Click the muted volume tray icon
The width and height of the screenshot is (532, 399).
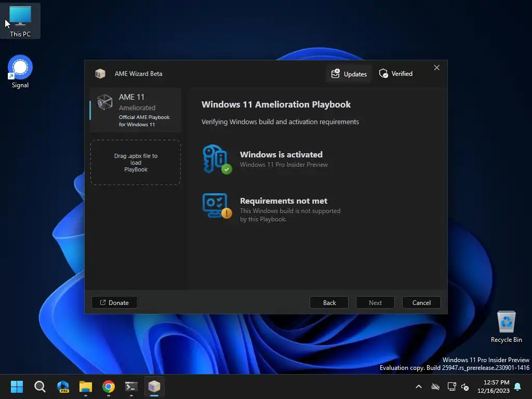(x=465, y=387)
